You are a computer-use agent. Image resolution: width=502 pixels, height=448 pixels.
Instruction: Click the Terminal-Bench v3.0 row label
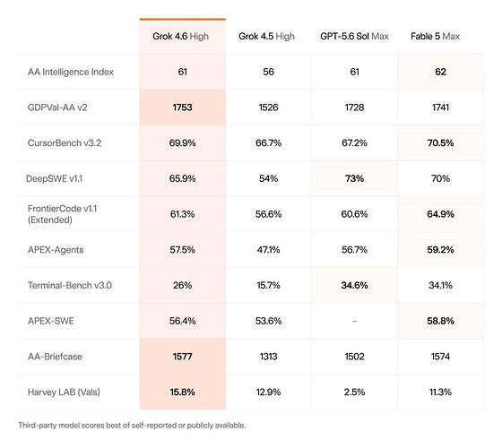coord(70,285)
